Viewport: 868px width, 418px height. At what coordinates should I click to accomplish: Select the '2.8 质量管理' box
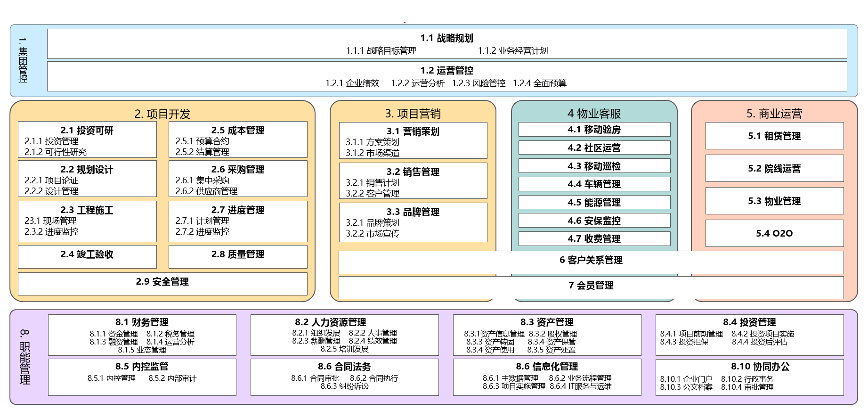(x=238, y=256)
